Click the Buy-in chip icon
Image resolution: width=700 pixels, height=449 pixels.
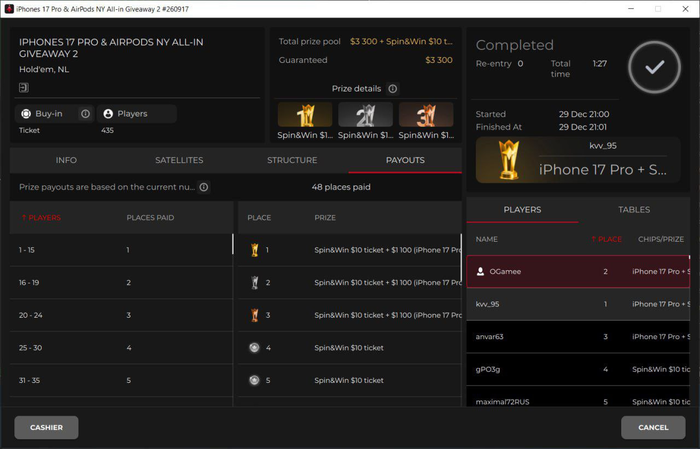[x=26, y=114]
